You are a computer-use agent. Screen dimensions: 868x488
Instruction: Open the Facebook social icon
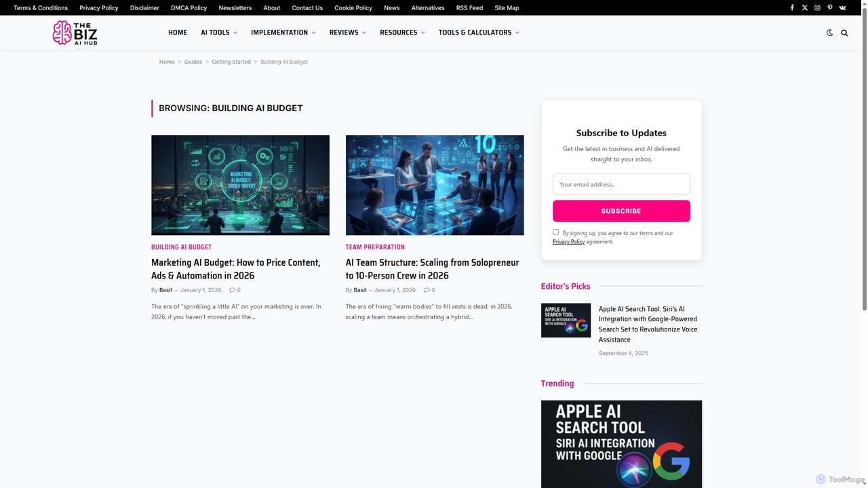pyautogui.click(x=792, y=7)
